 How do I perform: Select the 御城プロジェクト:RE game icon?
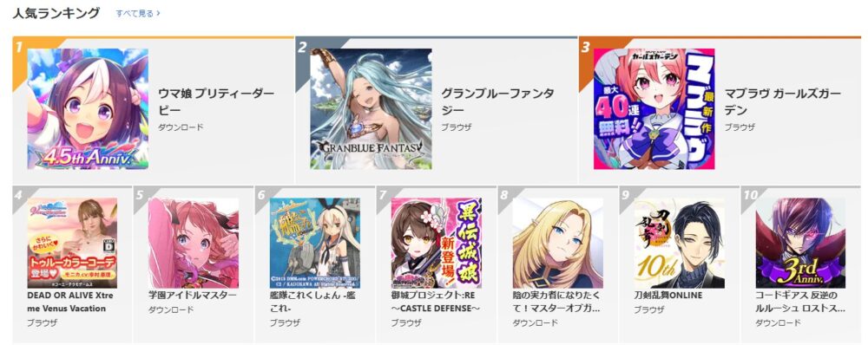tap(437, 243)
